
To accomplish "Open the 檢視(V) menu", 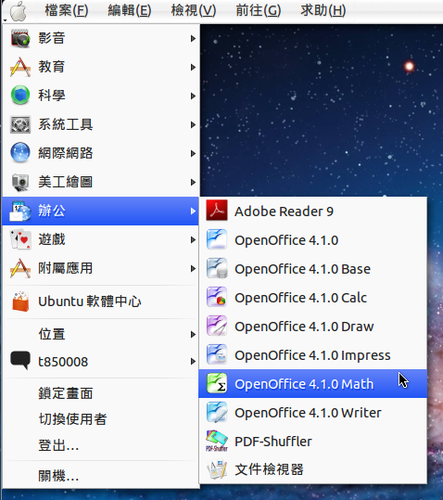I will (x=193, y=11).
